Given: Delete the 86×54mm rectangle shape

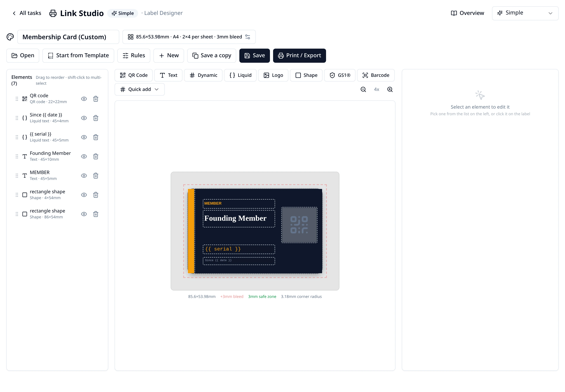Looking at the screenshot, I should click(96, 214).
